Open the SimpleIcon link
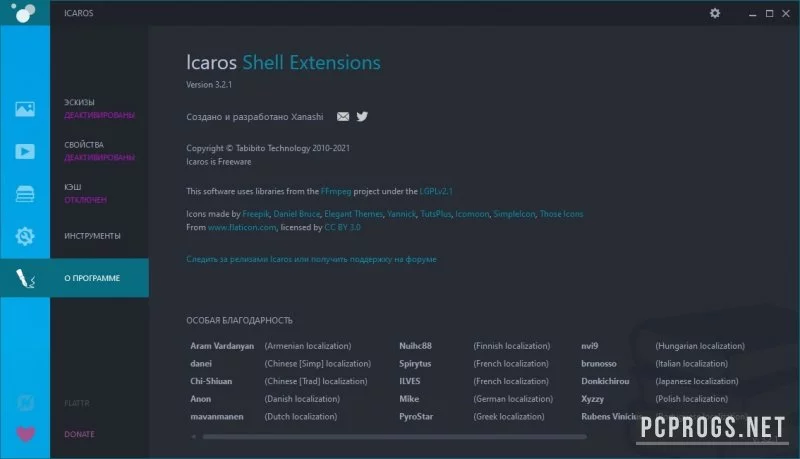 (x=514, y=214)
